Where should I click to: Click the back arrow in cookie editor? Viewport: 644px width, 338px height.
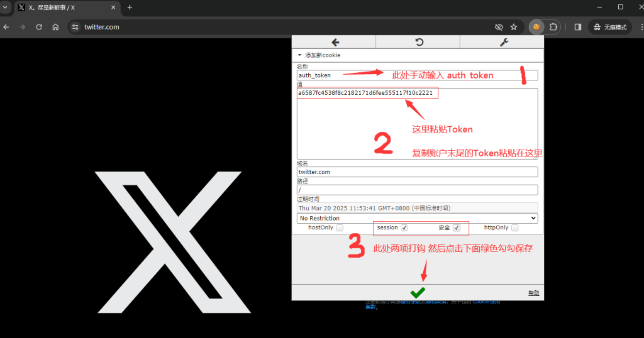click(x=335, y=42)
